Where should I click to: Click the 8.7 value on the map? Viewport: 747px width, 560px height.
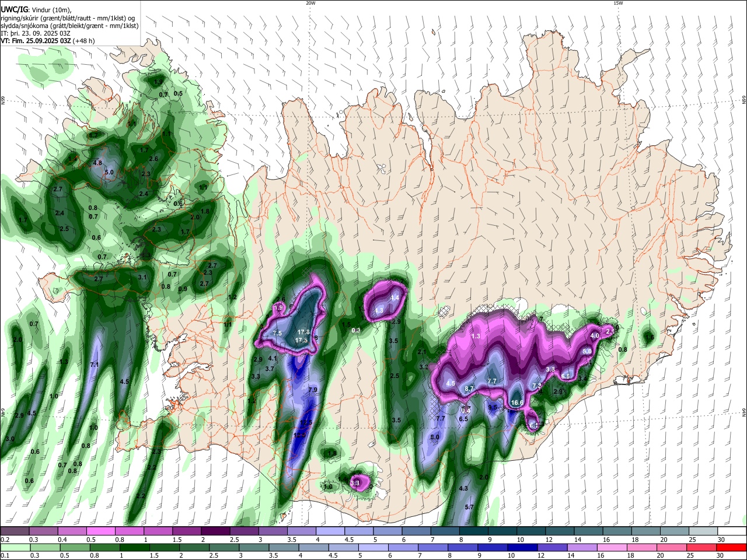point(469,388)
